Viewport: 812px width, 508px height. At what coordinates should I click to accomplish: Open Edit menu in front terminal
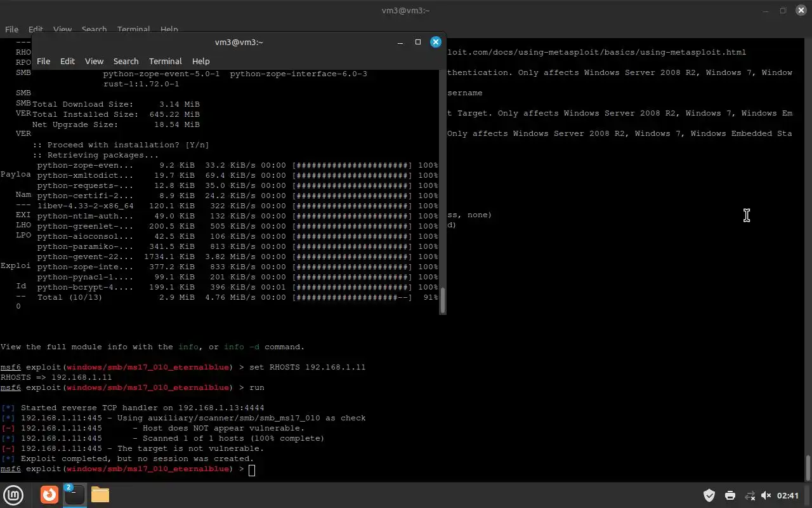pyautogui.click(x=67, y=61)
